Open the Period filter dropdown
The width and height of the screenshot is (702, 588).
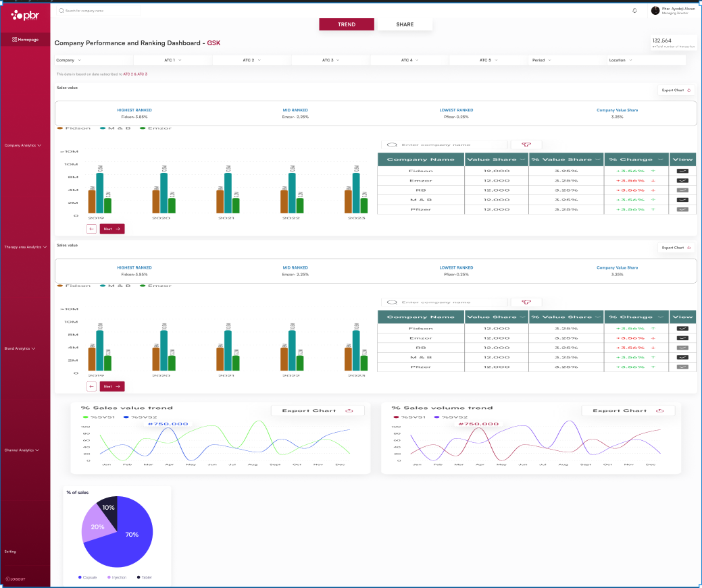(542, 60)
